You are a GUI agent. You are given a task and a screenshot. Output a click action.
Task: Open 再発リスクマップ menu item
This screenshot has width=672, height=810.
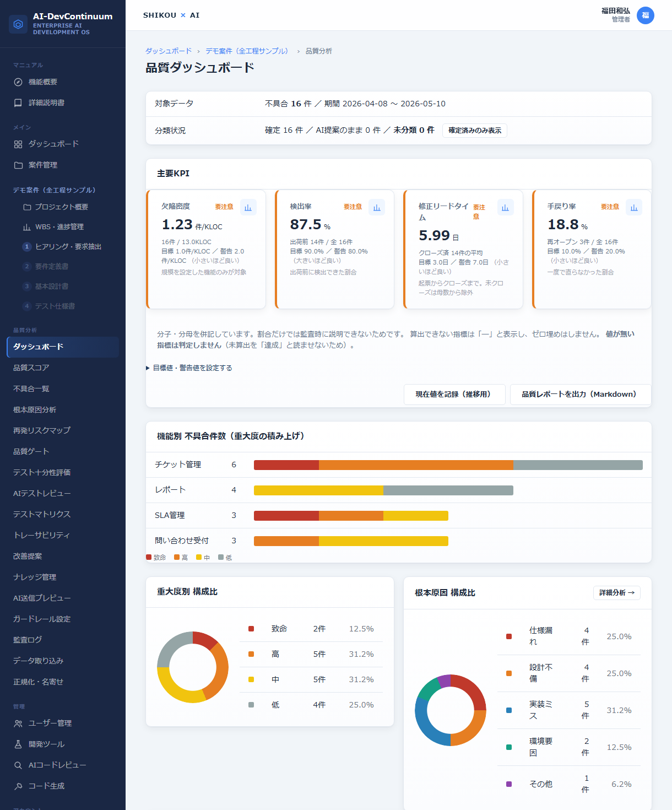click(x=63, y=431)
